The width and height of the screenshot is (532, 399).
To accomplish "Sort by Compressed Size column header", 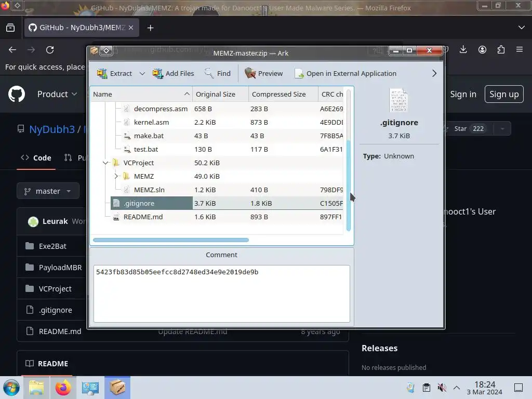I will [x=283, y=95].
